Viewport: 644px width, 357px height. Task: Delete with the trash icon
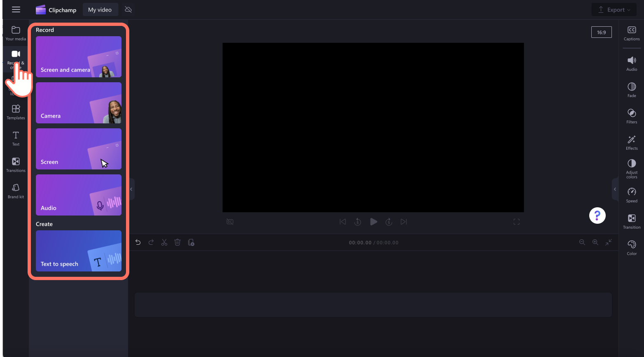tap(177, 242)
